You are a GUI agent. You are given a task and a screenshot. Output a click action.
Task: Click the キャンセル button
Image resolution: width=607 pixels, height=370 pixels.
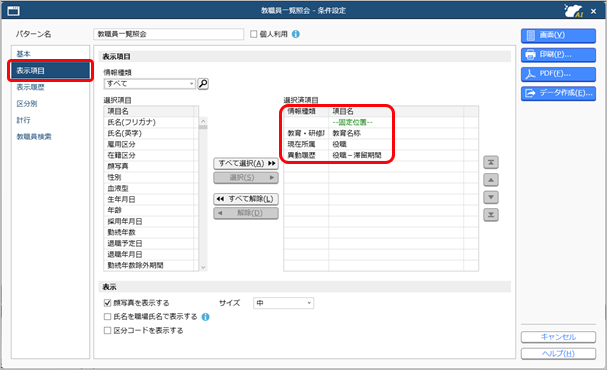click(x=558, y=337)
